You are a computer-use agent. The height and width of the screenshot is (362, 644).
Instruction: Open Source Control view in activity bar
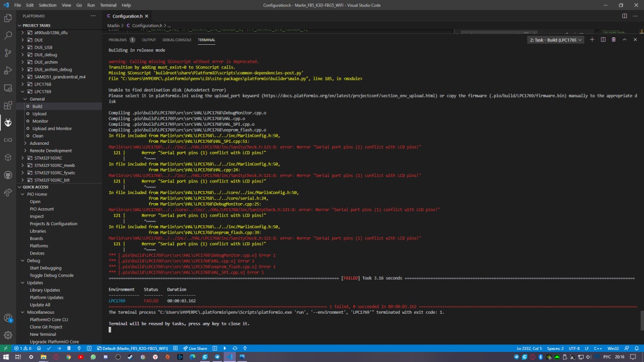pos(8,53)
